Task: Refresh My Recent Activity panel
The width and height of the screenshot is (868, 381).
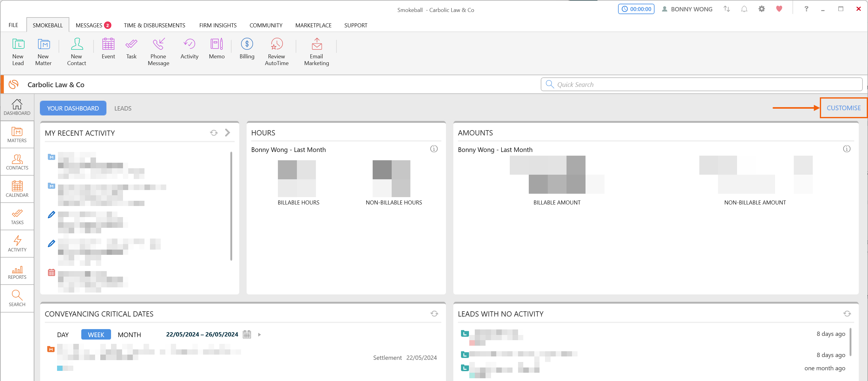Action: point(214,133)
